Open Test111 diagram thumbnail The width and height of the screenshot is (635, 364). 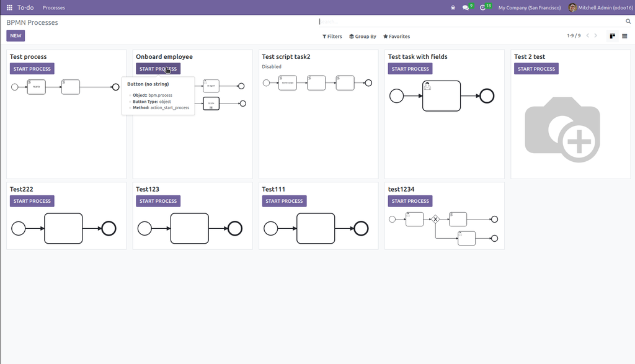316,228
